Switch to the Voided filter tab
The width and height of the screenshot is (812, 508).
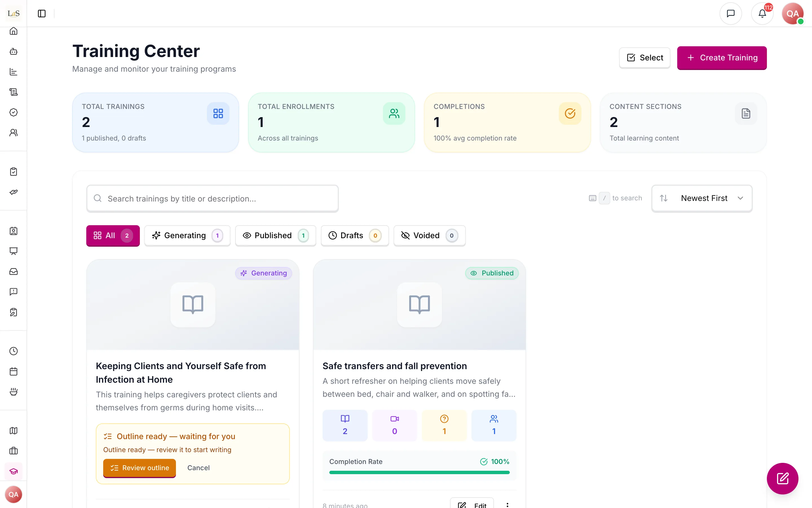(429, 236)
